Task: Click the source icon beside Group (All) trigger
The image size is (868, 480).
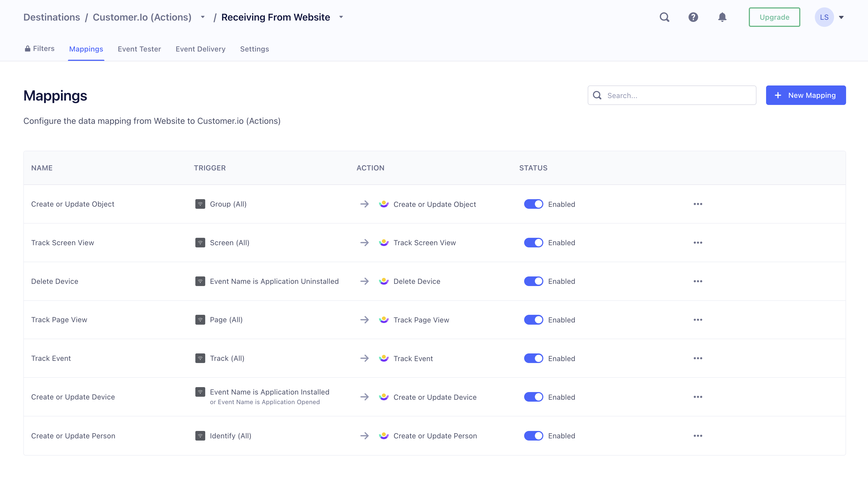Action: click(200, 204)
